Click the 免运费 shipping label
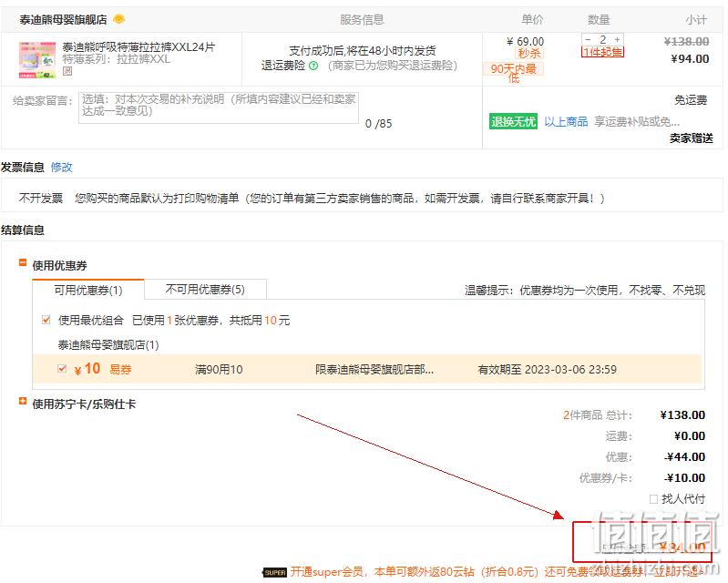 (691, 100)
